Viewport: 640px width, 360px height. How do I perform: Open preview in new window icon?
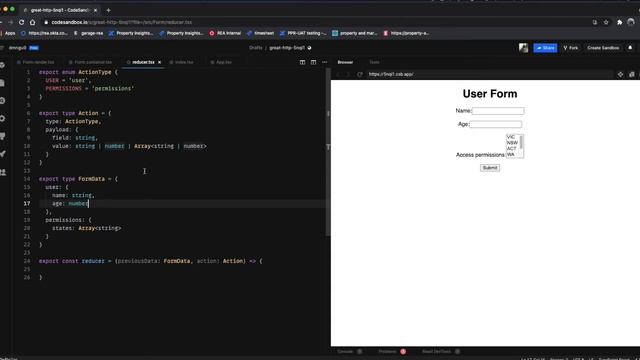click(631, 74)
